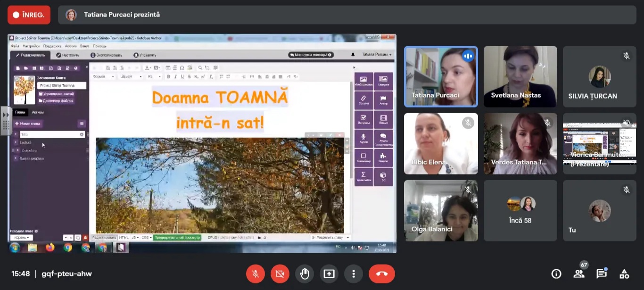Insert a Video widget in Kotobee
The width and height of the screenshot is (644, 290).
point(383,120)
